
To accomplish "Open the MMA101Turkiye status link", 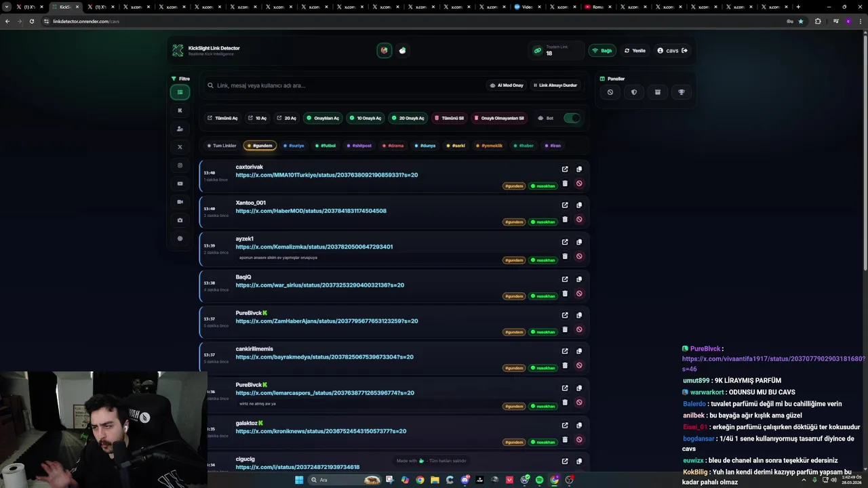I will point(327,175).
